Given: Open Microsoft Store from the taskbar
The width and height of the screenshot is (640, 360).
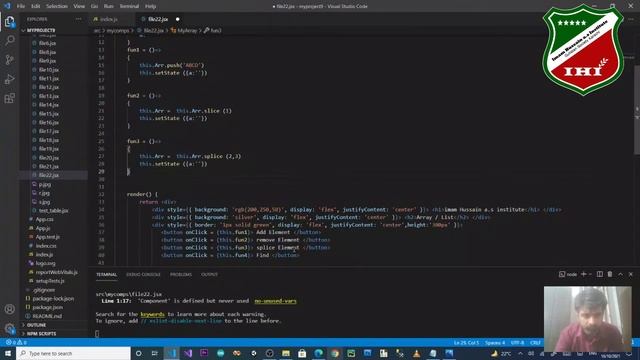Looking at the screenshot, I should (302, 353).
